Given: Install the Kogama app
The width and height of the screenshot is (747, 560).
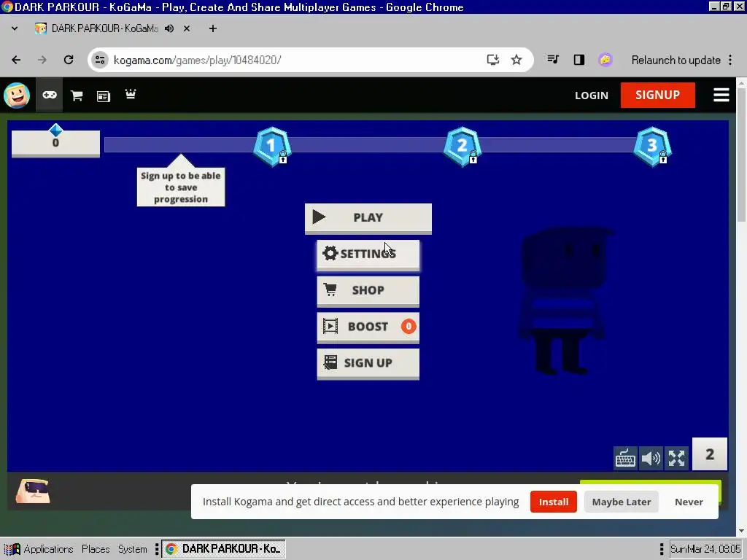Looking at the screenshot, I should pyautogui.click(x=553, y=502).
